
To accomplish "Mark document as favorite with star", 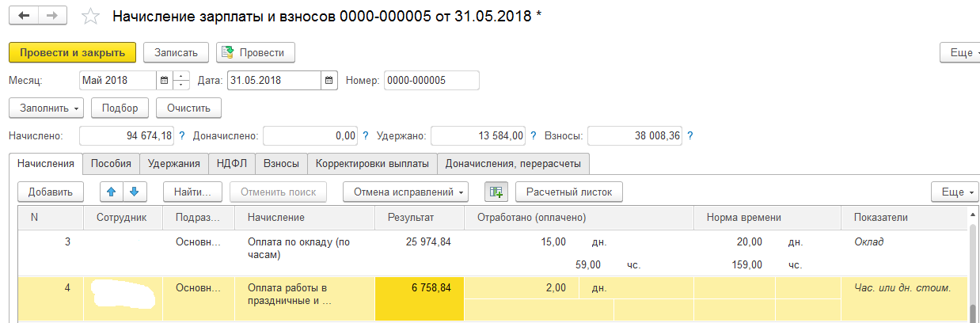I will pyautogui.click(x=92, y=16).
